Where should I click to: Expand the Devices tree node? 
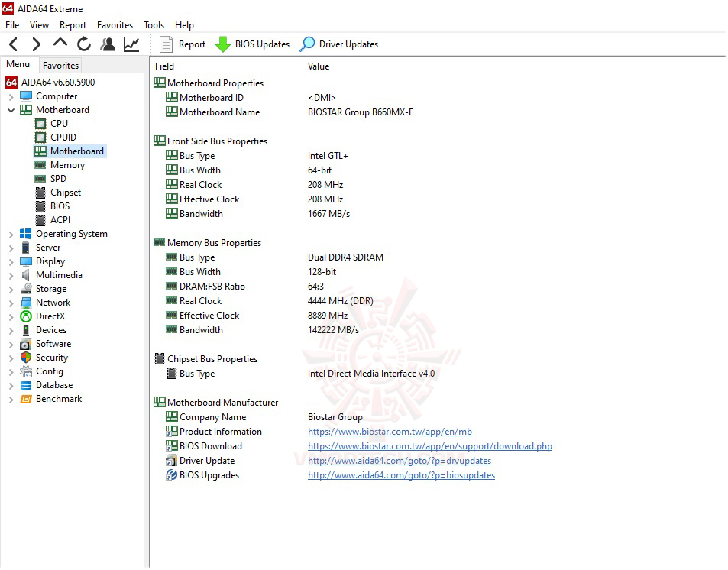pos(11,331)
